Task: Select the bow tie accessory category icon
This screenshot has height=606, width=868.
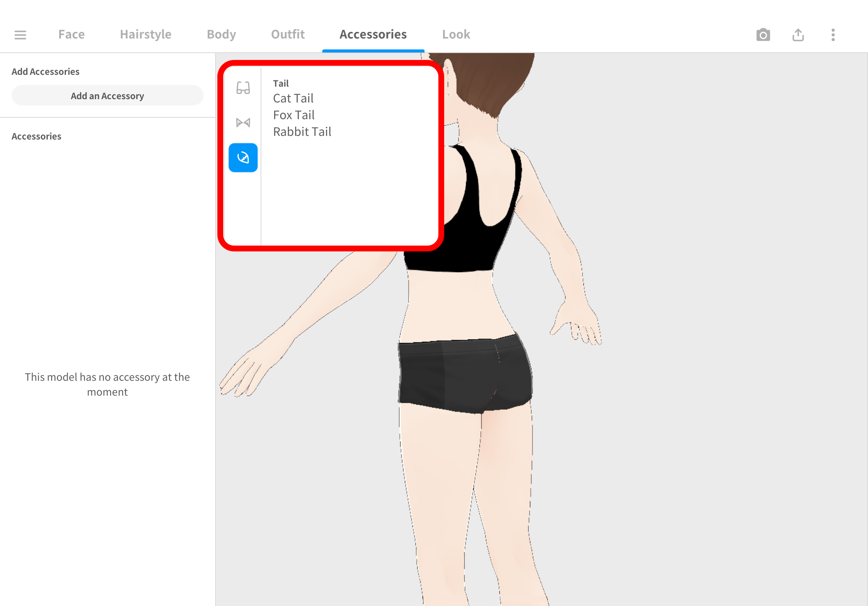Action: tap(243, 122)
